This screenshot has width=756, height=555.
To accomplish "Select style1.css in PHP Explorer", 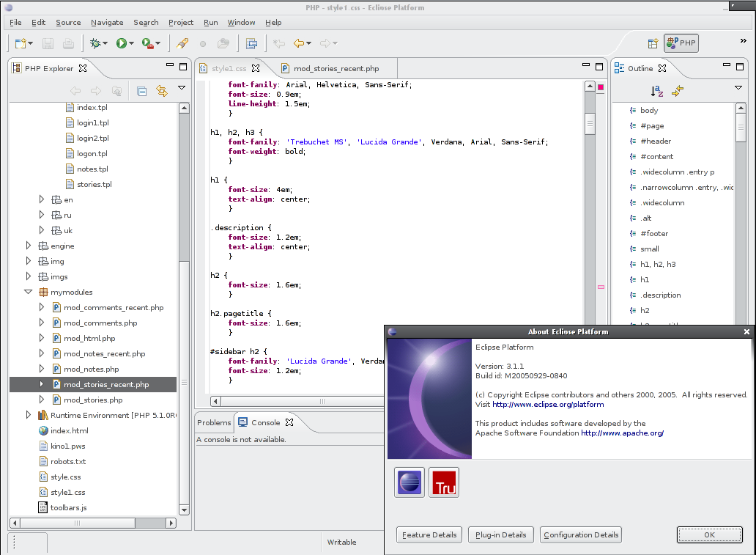I will point(67,492).
